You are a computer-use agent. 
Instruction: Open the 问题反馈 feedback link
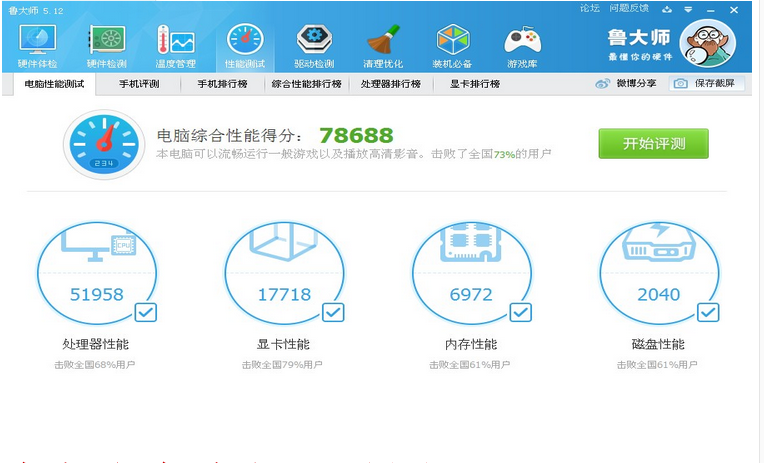click(629, 8)
